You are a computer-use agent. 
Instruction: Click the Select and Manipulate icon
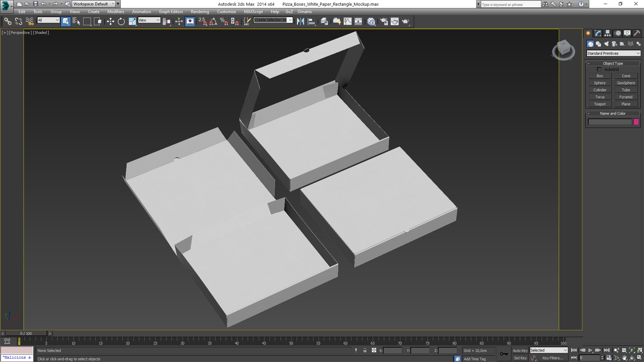pyautogui.click(x=179, y=21)
